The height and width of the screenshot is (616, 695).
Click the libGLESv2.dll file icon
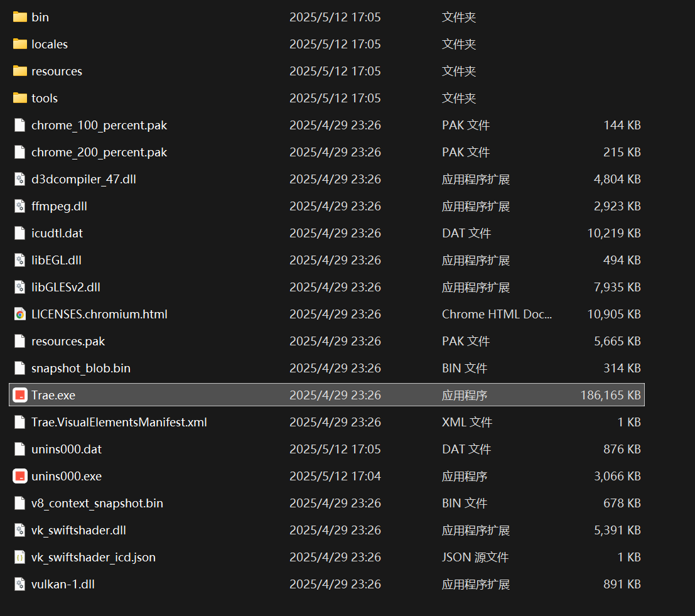(x=20, y=287)
